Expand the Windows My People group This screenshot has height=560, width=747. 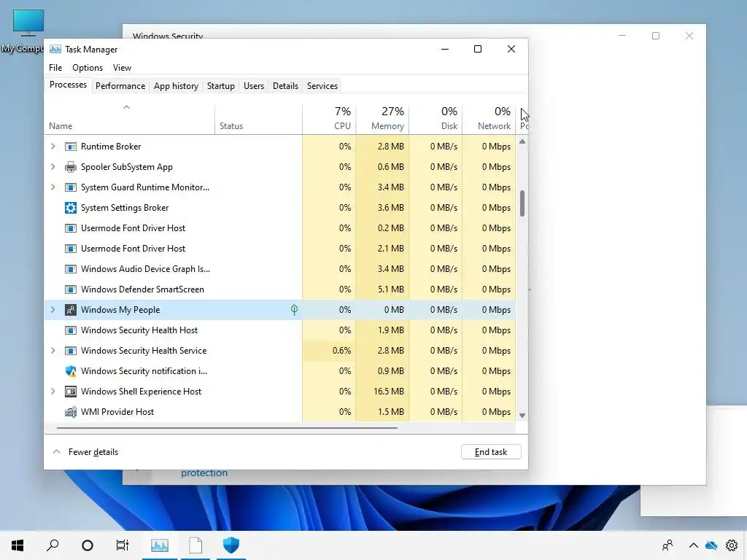(53, 310)
